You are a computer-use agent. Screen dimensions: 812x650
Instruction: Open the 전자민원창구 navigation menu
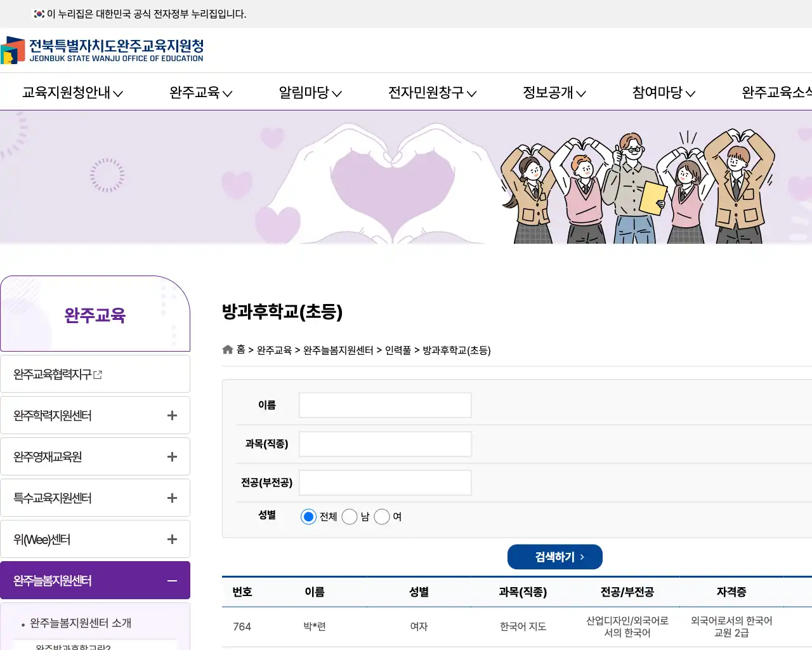click(x=431, y=93)
